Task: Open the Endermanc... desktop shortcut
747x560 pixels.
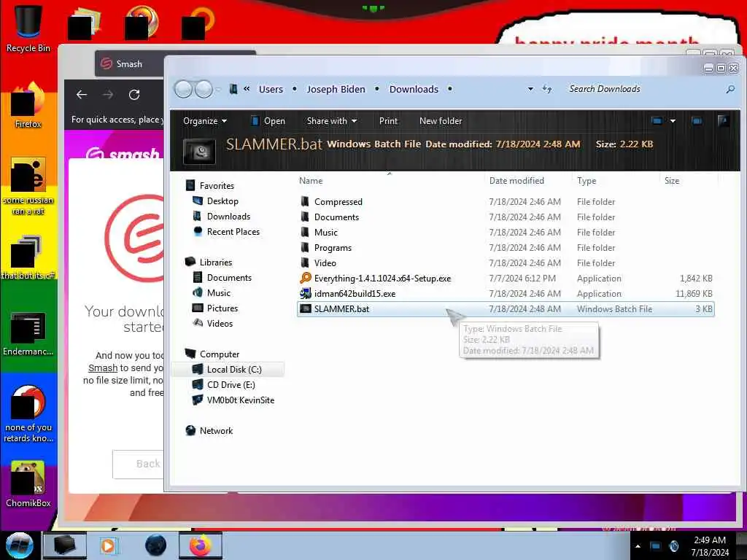Action: click(x=28, y=333)
